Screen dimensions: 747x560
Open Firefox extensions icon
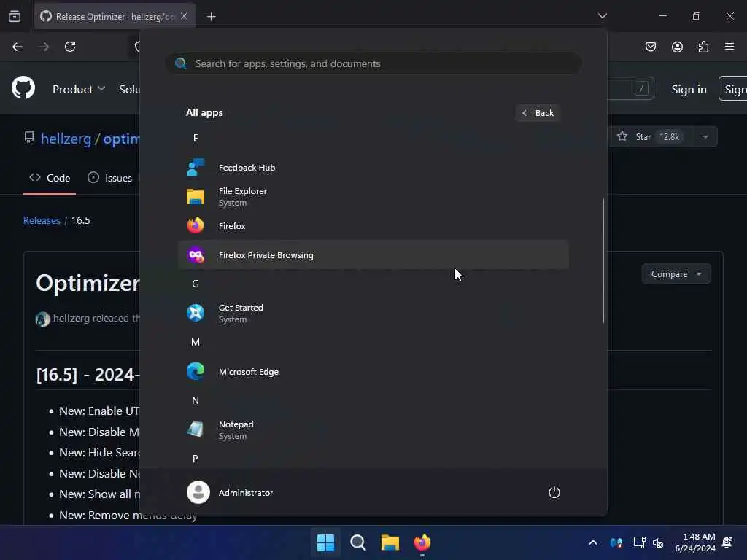pos(703,47)
